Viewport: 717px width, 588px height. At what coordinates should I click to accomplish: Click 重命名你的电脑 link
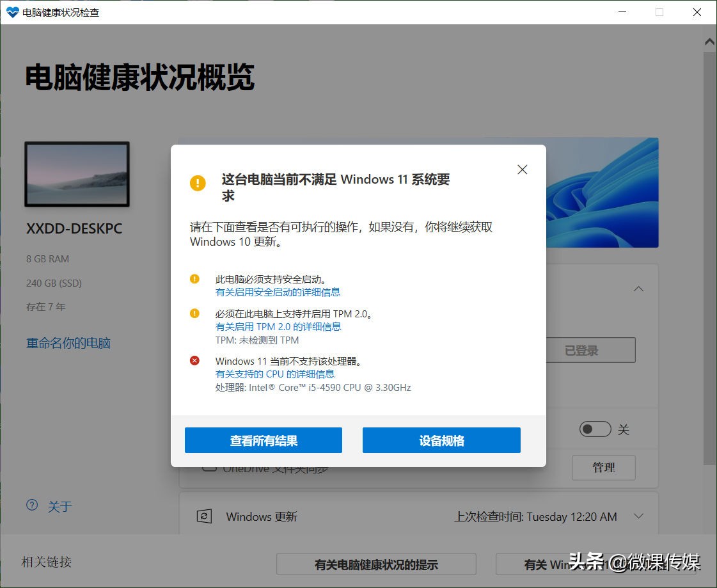click(68, 342)
